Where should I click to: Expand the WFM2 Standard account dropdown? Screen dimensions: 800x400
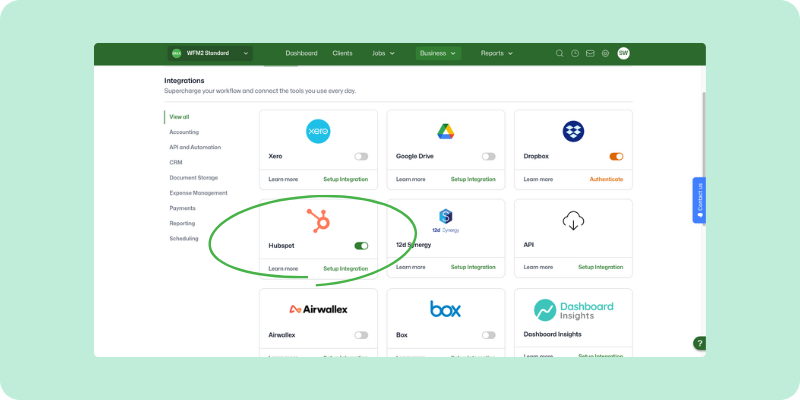[210, 54]
